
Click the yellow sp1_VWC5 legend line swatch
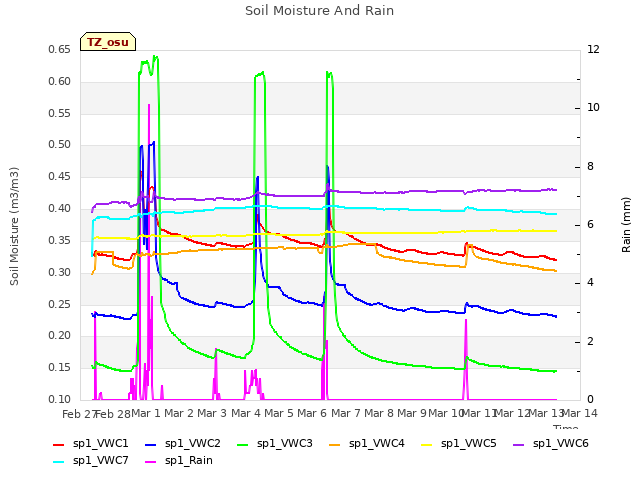pyautogui.click(x=427, y=445)
